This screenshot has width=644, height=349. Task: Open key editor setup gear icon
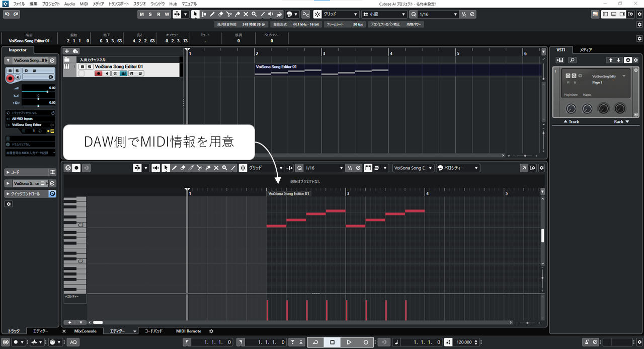click(541, 168)
